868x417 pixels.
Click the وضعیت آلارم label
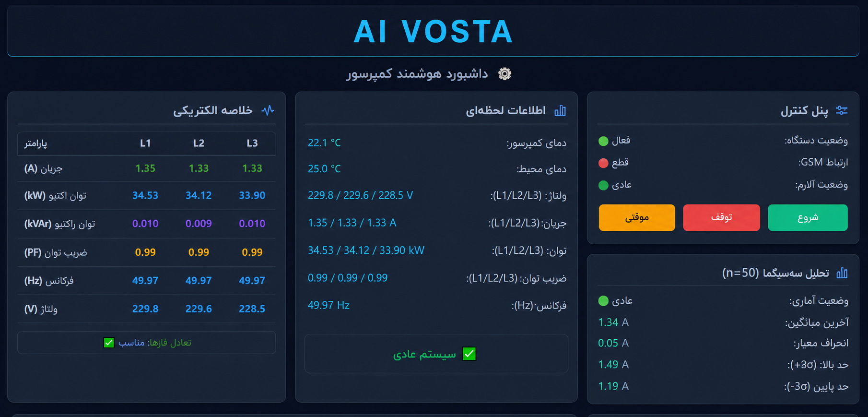pos(821,185)
